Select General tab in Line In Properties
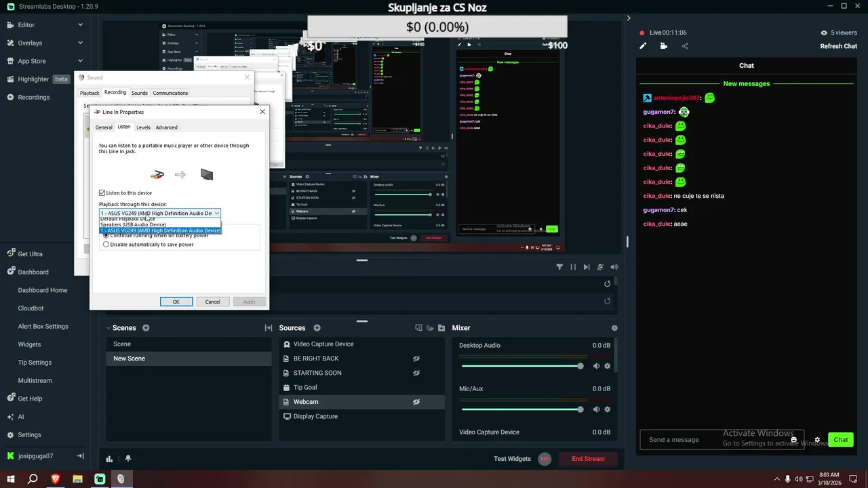 click(104, 127)
